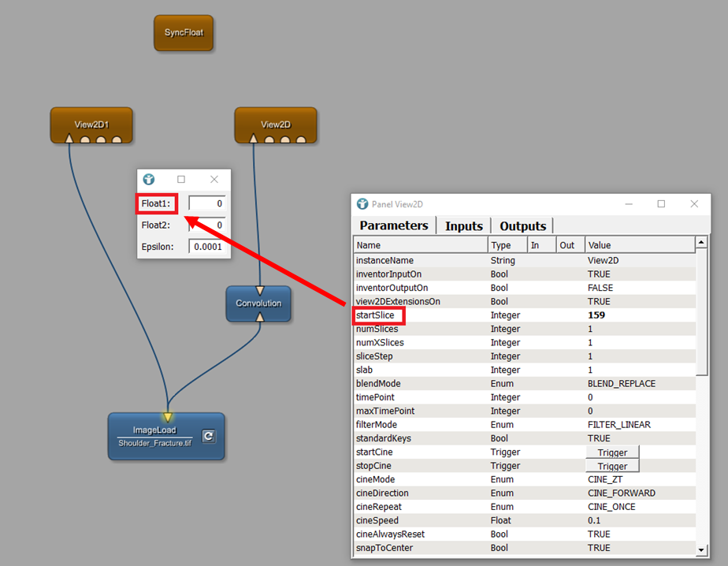The image size is (728, 566).
Task: Switch to the Inputs tab
Action: [463, 226]
